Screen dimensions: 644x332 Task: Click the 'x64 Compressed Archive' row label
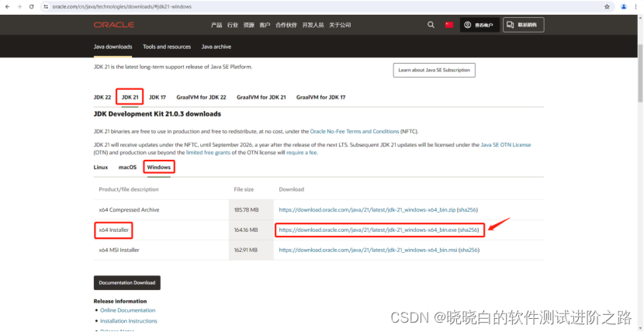click(129, 209)
